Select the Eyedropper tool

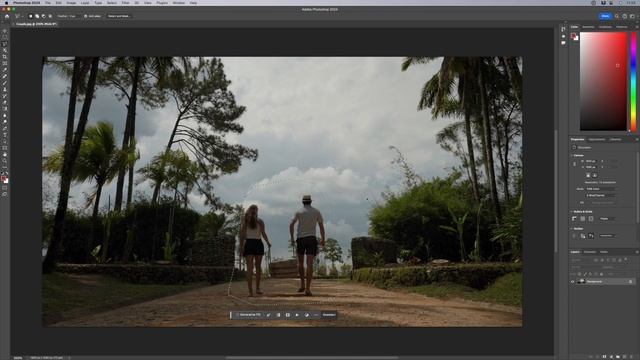5,70
